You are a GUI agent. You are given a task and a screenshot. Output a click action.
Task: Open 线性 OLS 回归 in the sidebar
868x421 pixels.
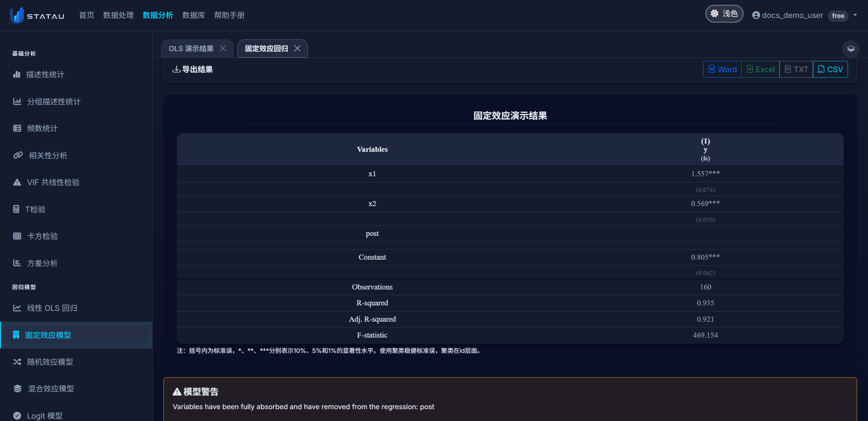(x=76, y=308)
